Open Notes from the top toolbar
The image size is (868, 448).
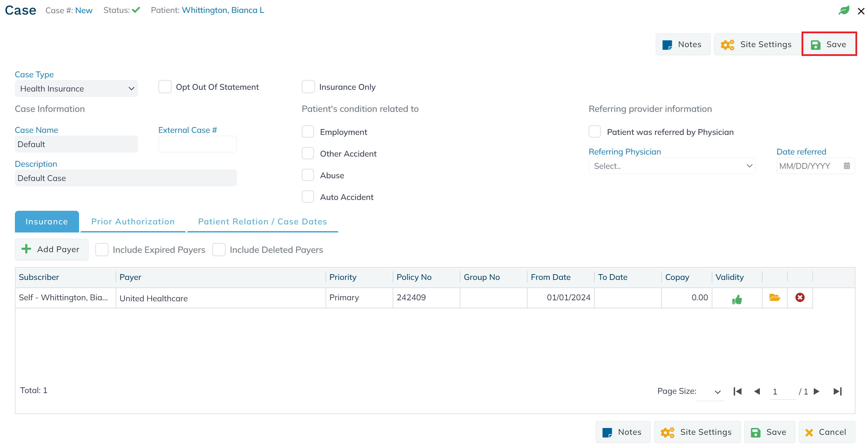tap(683, 44)
